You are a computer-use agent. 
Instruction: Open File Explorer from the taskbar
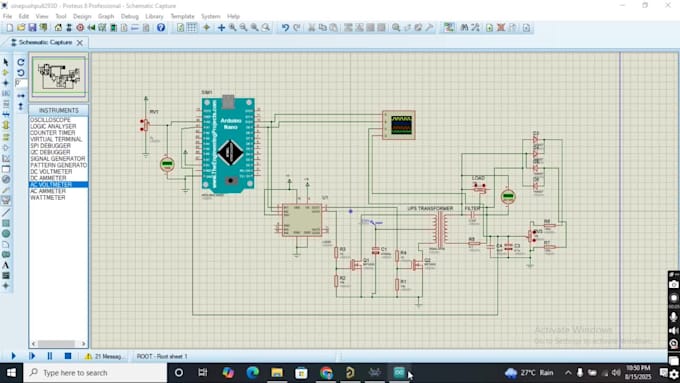pos(277,373)
